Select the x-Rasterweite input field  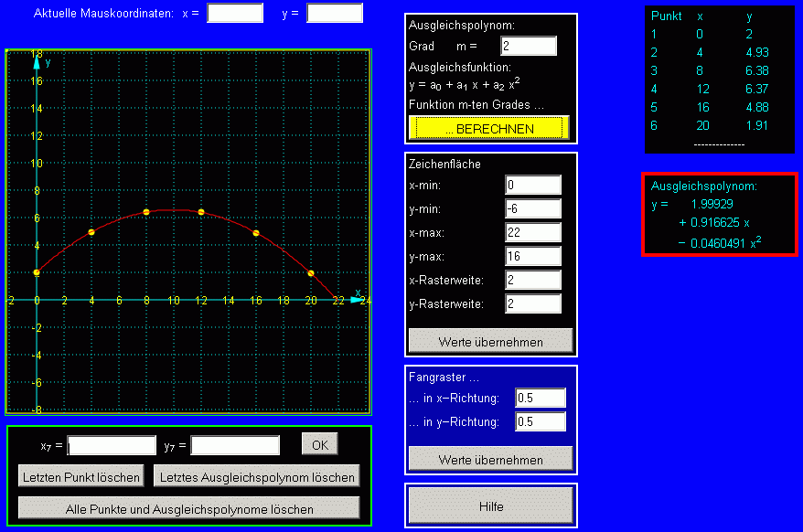pos(532,280)
